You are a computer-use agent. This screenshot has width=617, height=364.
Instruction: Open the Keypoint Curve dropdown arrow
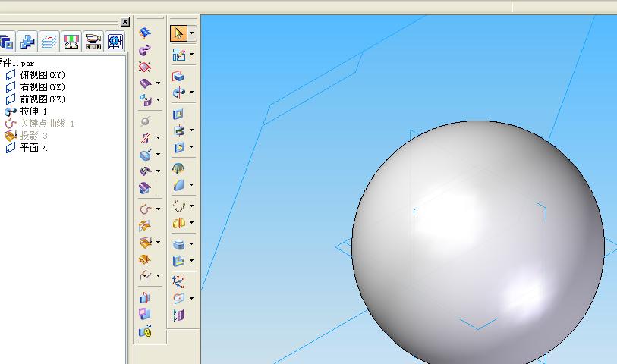coord(158,209)
